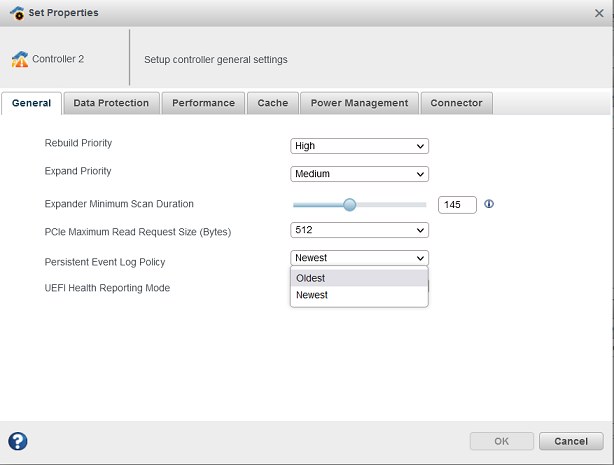614x465 pixels.
Task: Open the Performance tab
Action: pyautogui.click(x=203, y=103)
